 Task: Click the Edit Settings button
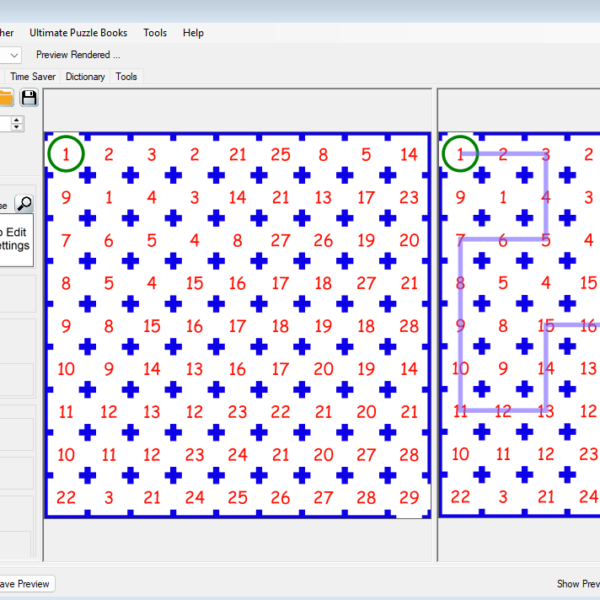tap(15, 238)
